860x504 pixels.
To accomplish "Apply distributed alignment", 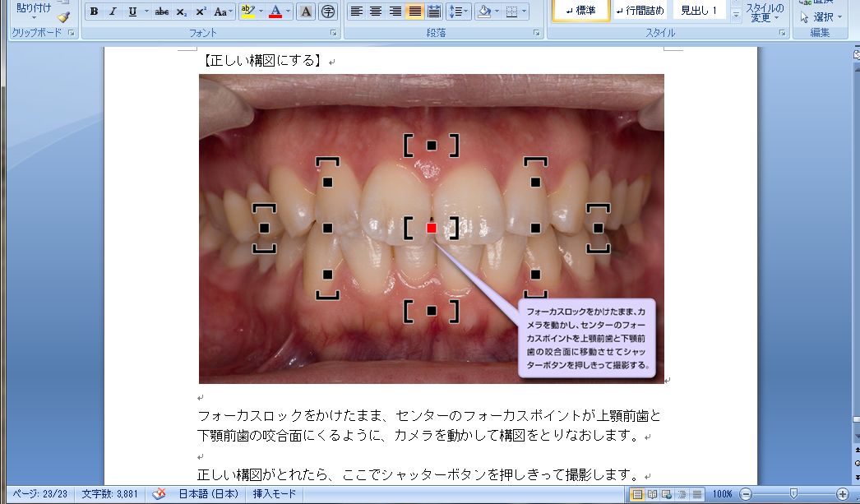I will 434,12.
